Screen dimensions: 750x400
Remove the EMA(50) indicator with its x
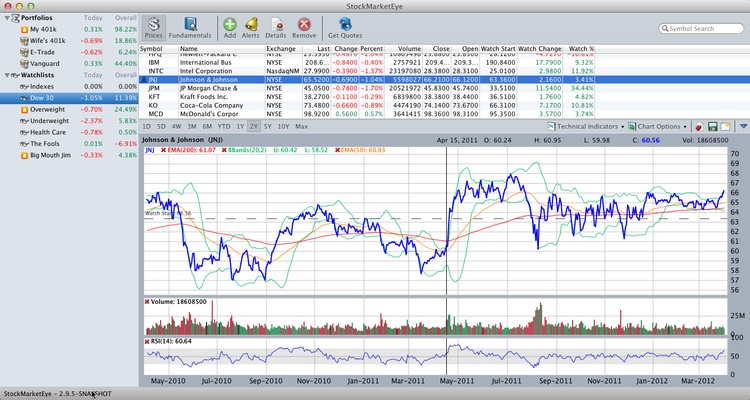click(337, 150)
